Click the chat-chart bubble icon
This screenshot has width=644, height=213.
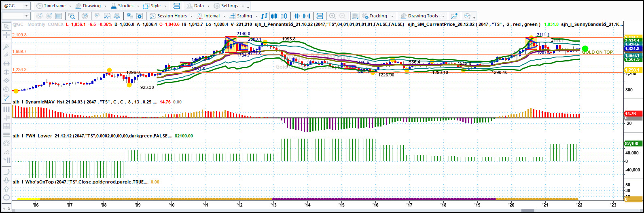467,16
